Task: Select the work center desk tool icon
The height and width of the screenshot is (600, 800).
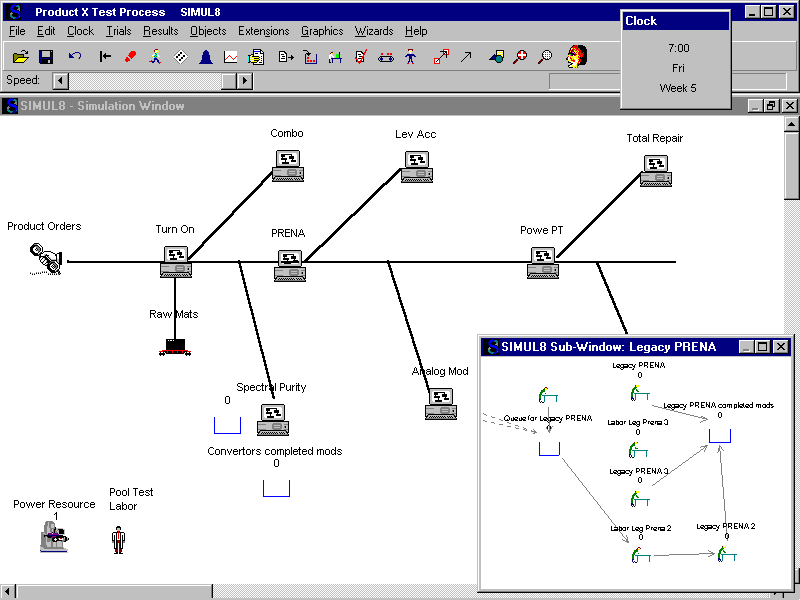Action: [x=335, y=56]
